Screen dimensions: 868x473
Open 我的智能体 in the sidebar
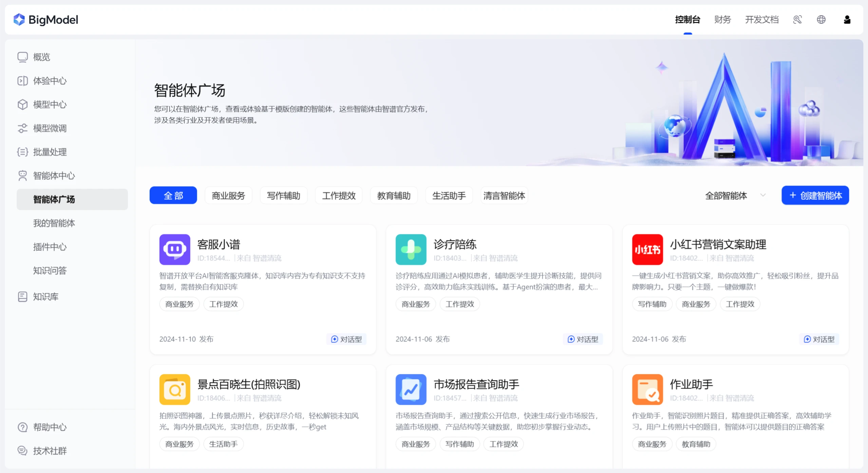pos(54,223)
